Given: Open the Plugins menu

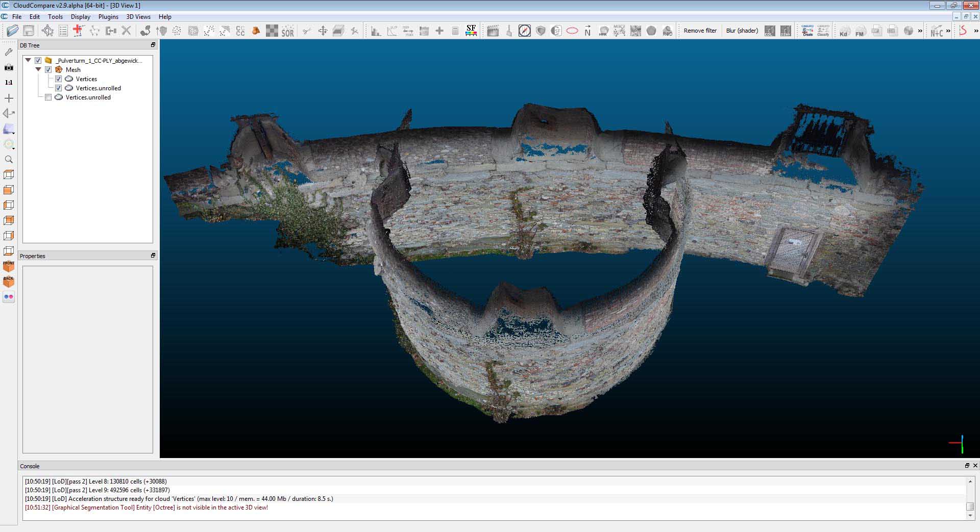Looking at the screenshot, I should pos(108,17).
